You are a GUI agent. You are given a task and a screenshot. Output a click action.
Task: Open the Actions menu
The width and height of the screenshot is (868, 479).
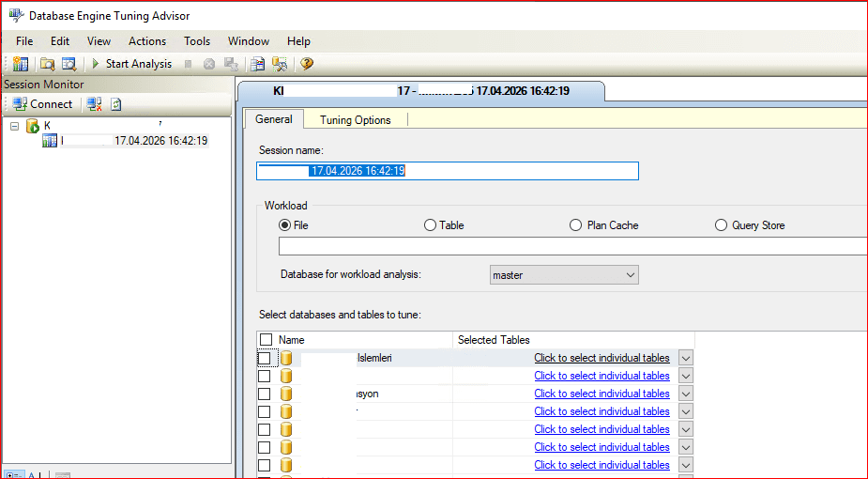pos(147,41)
